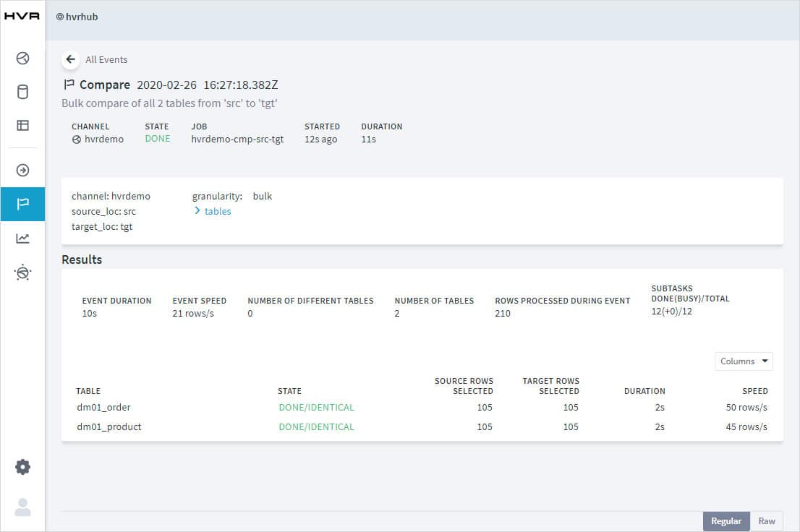Click the Compare flag icon in heading
This screenshot has width=800, height=532.
pos(69,84)
